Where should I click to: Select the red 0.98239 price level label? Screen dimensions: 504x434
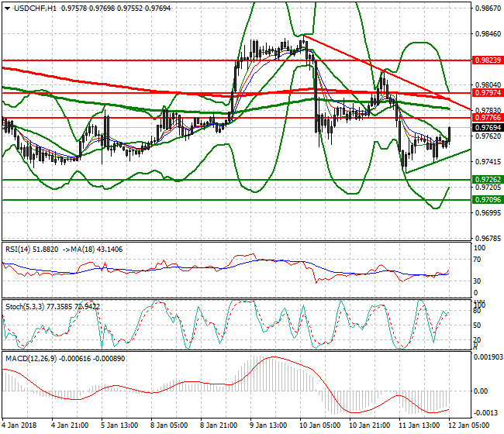click(488, 60)
